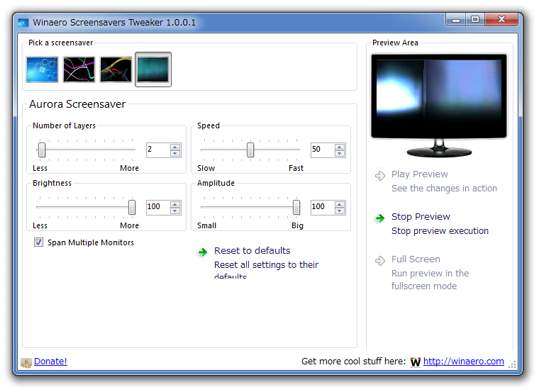Maximize the Winaero Screensavers Tweaker window
Image resolution: width=539 pixels, height=392 pixels.
(x=475, y=20)
